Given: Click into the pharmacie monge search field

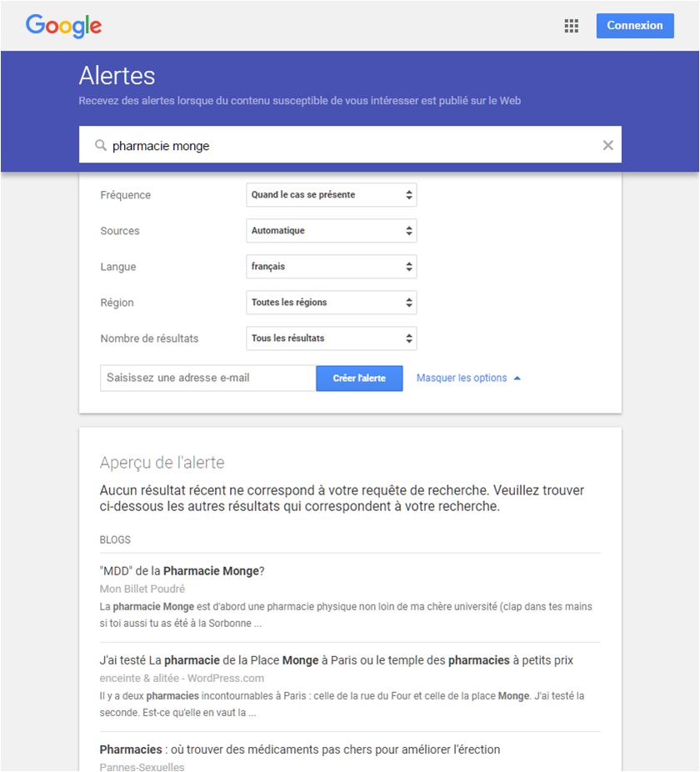Looking at the screenshot, I should pos(350,145).
